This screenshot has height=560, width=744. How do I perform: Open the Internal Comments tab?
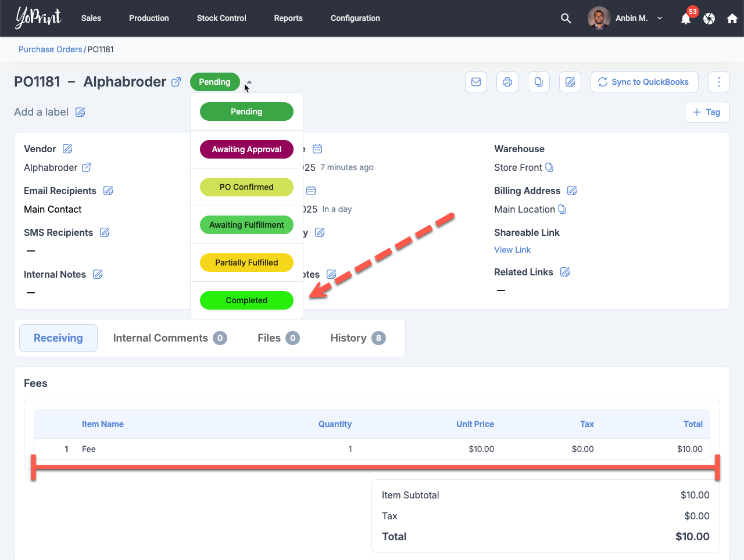(x=169, y=338)
